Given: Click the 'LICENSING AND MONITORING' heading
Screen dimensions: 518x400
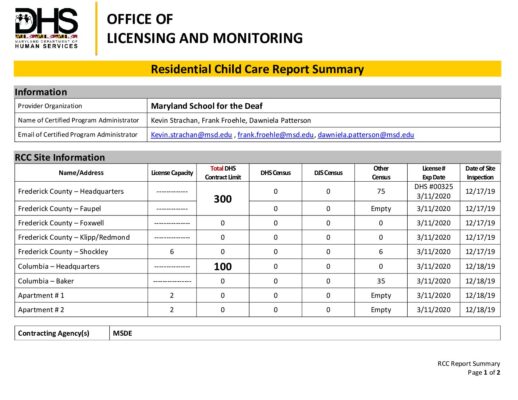Looking at the screenshot, I should pos(205,38).
